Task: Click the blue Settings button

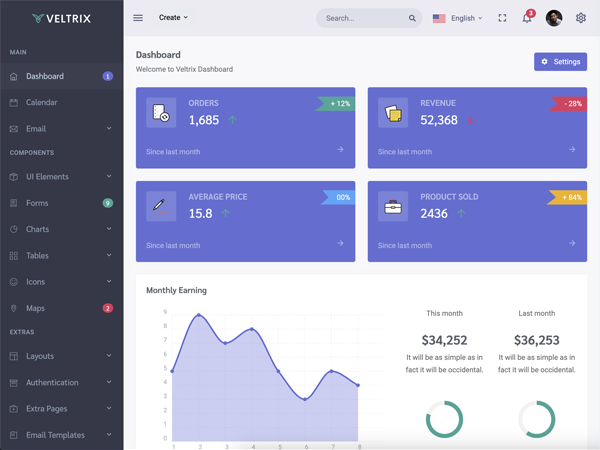Action: click(560, 62)
